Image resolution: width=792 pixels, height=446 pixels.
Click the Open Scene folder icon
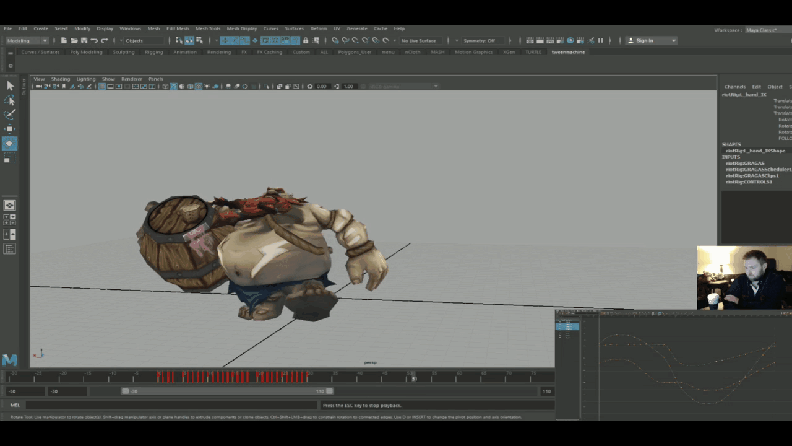(74, 40)
